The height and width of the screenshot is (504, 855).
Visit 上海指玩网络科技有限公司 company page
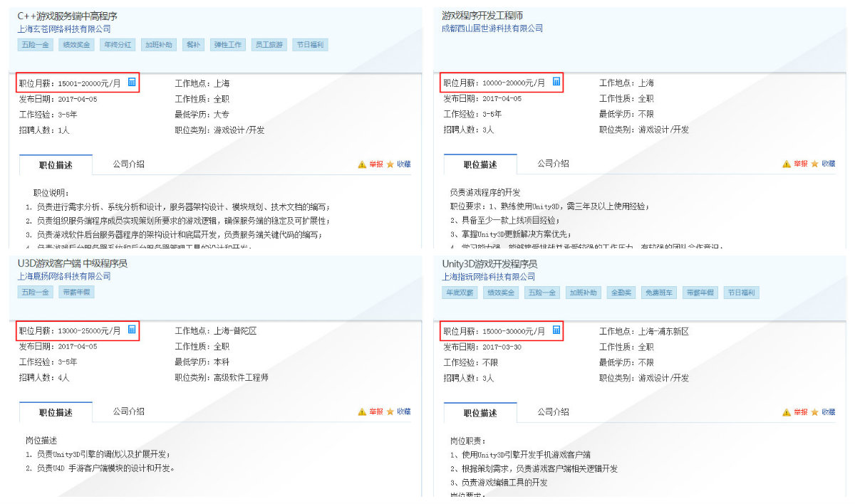click(x=488, y=277)
